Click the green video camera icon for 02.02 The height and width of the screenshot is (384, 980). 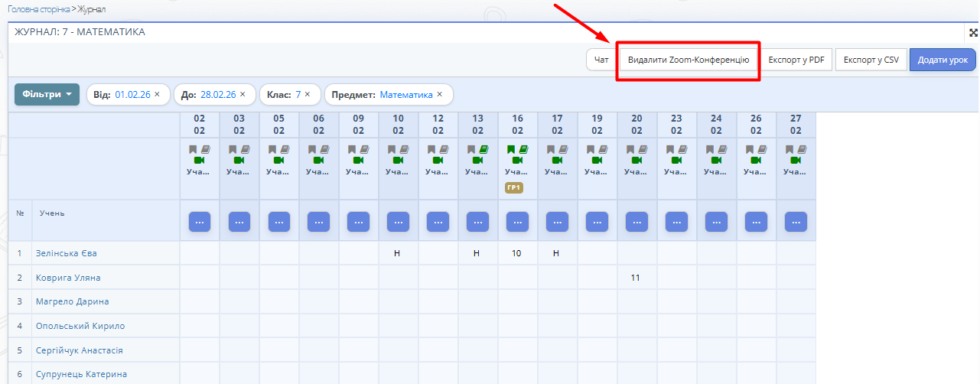coord(200,161)
